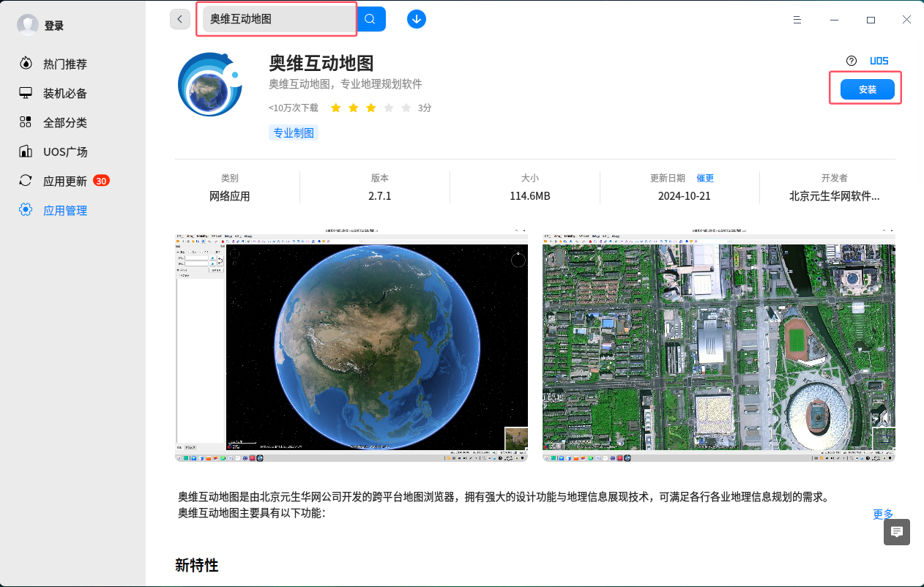Click the fourth rating star
924x587 pixels.
(x=389, y=108)
